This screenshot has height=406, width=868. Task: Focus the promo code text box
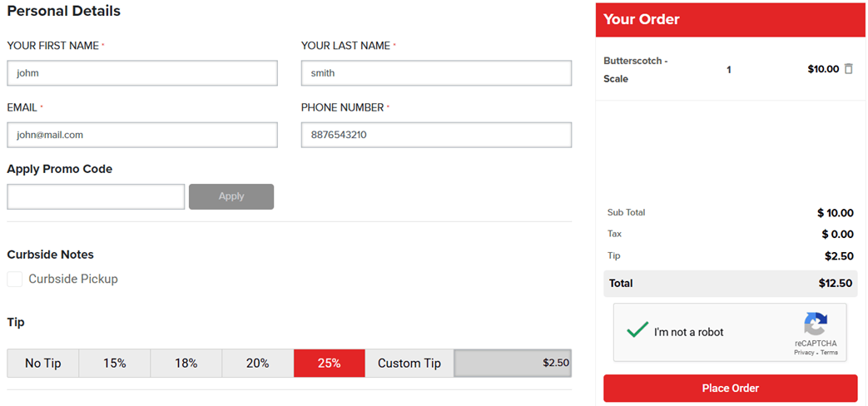(96, 196)
